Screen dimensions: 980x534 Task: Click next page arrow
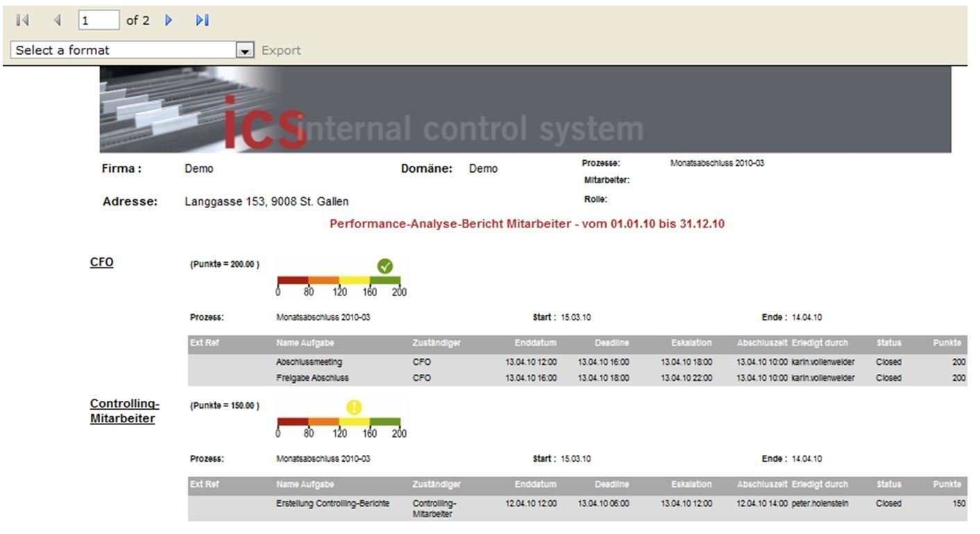tap(168, 21)
